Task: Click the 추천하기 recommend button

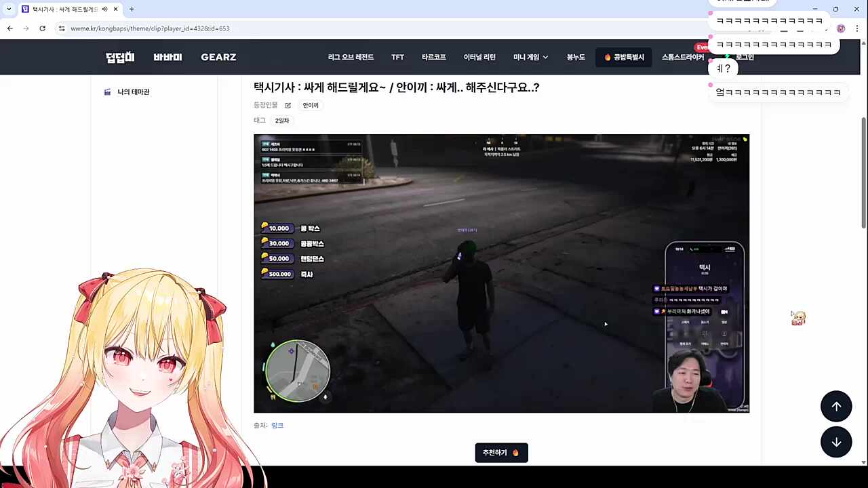Action: pyautogui.click(x=501, y=453)
